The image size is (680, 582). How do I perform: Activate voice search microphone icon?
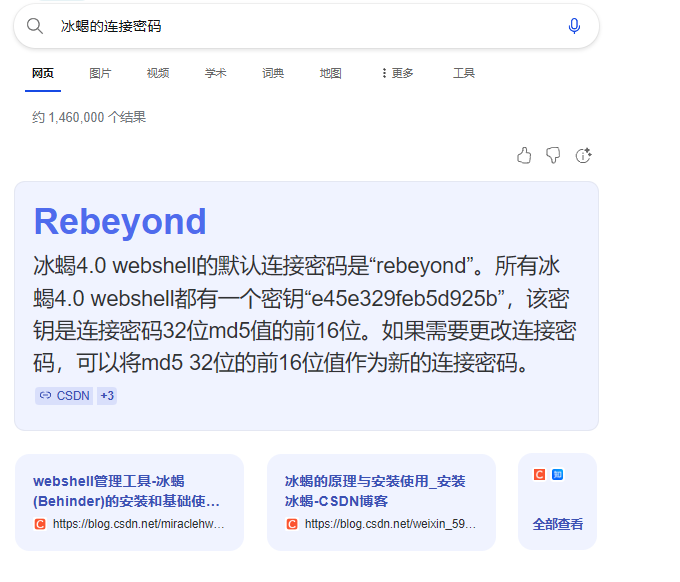point(574,26)
